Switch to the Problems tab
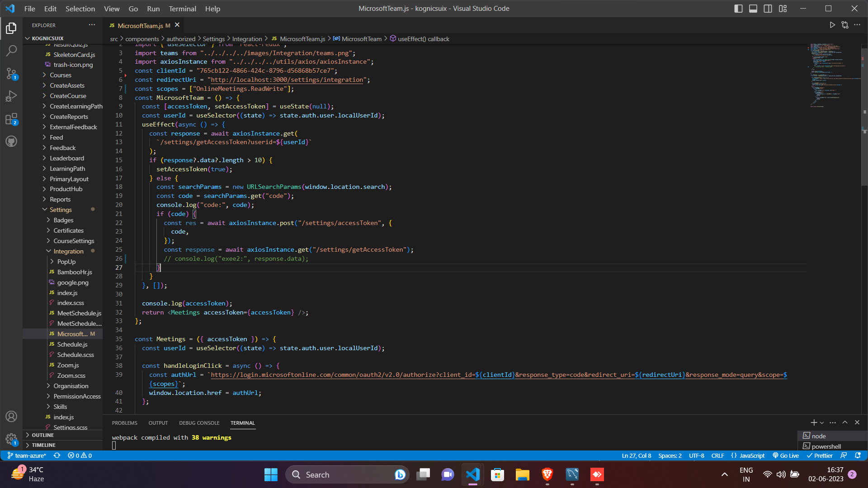The image size is (868, 488). coord(124,423)
